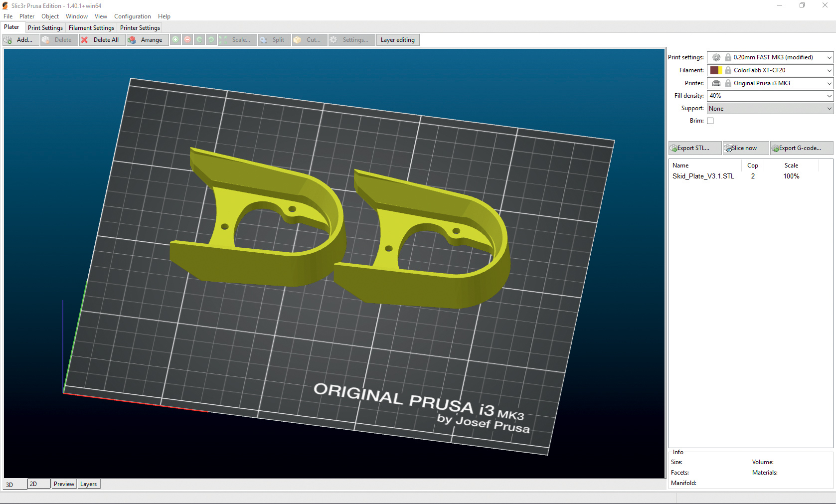
Task: Switch to the Preview tab
Action: click(64, 484)
